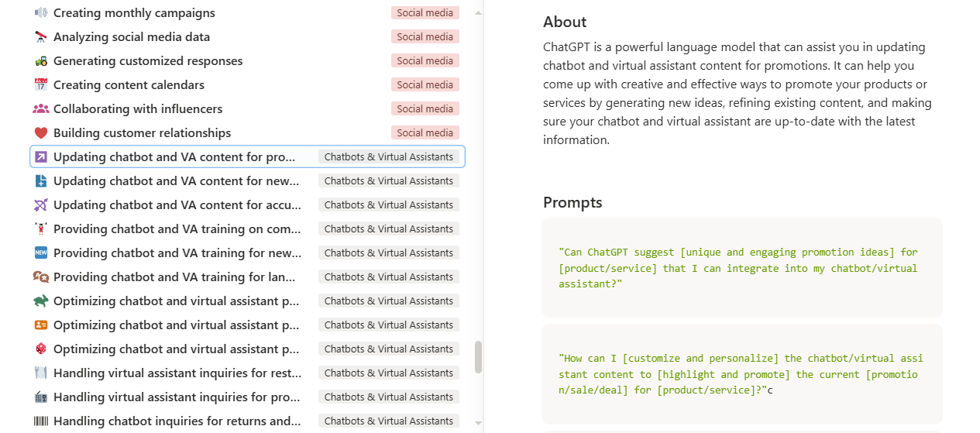980x433 pixels.
Task: Click the red heart icon for Building customer relationships
Action: (41, 133)
